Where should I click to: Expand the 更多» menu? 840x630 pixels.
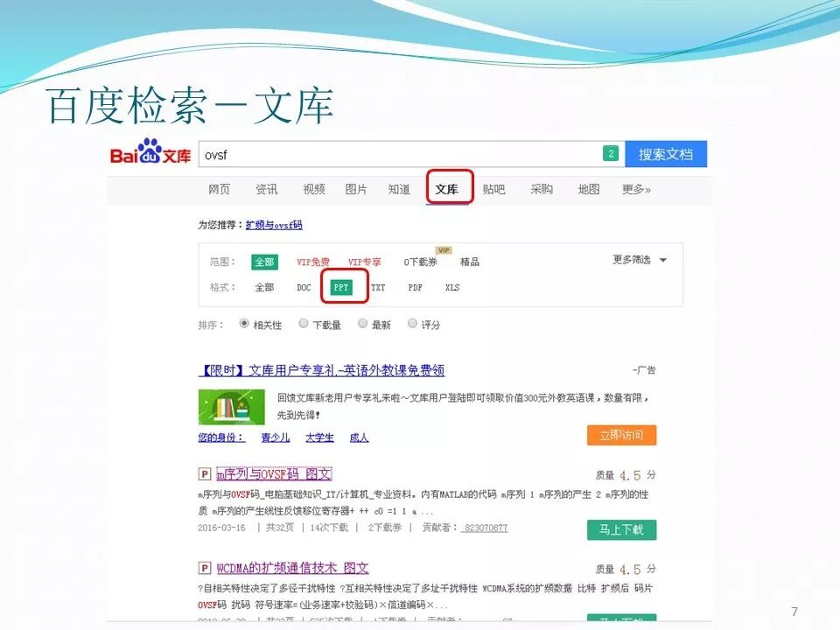[x=636, y=189]
